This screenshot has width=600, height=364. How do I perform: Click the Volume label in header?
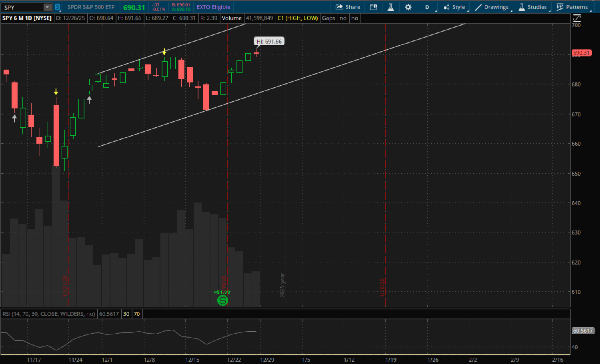pos(231,18)
